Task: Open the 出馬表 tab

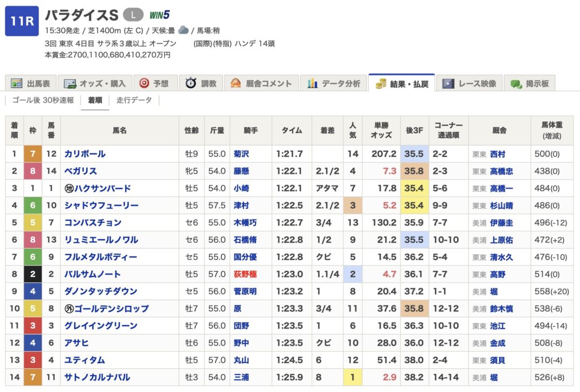Action: [31, 83]
